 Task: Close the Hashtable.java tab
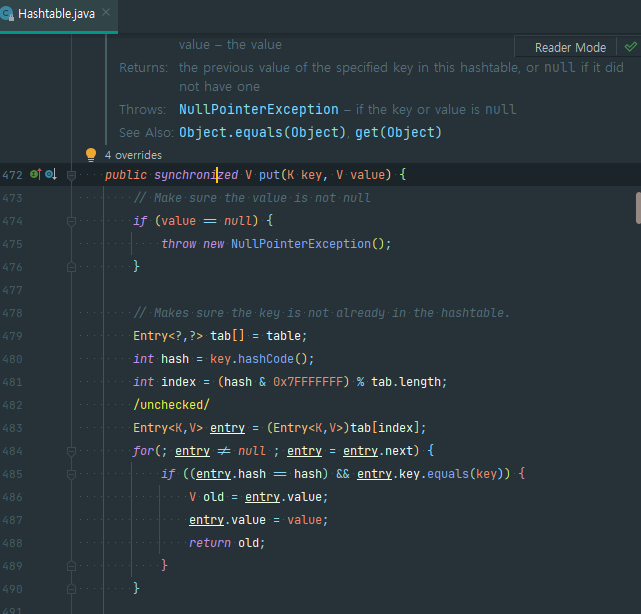pyautogui.click(x=106, y=13)
